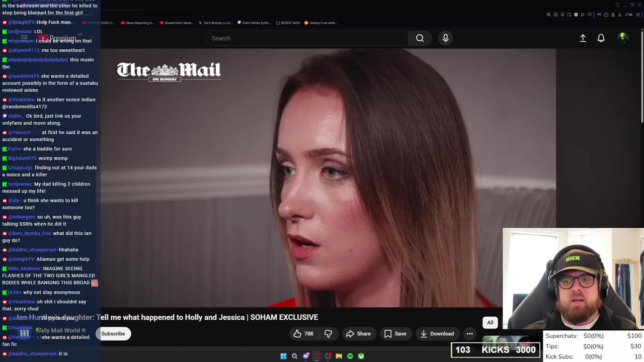Click the KICKS 3000 counter overlay
This screenshot has height=362, width=644.
coord(496,350)
